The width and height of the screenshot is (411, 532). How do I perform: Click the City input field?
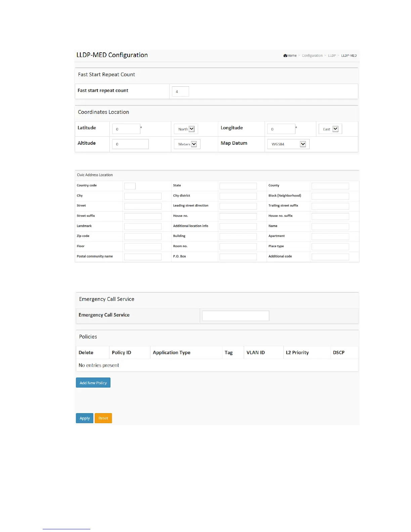pos(143,196)
